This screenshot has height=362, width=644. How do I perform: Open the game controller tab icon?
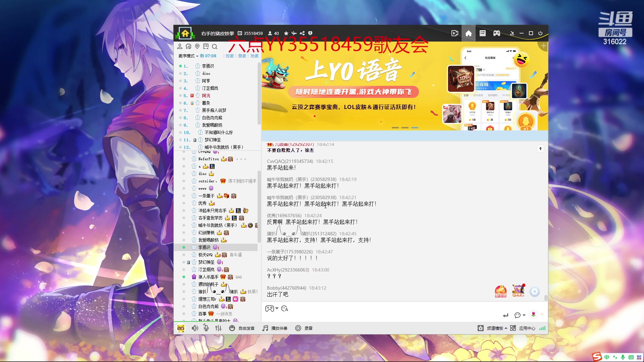click(497, 33)
